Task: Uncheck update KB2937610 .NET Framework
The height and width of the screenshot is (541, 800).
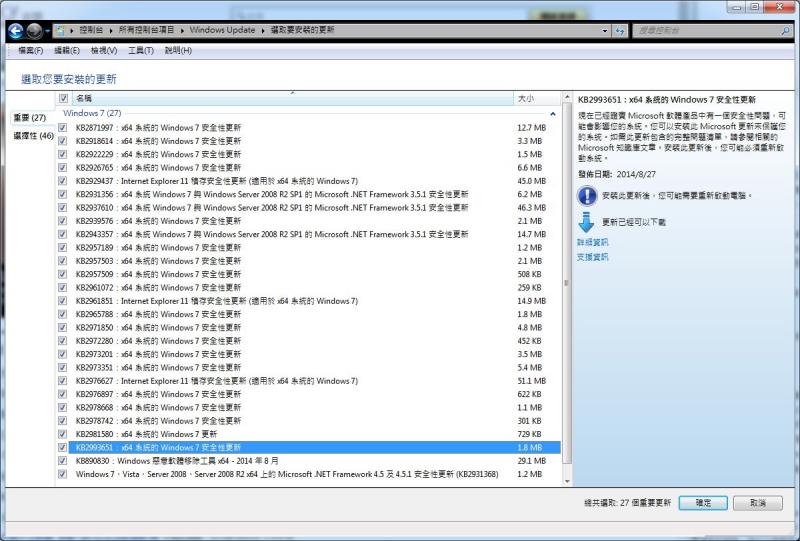Action: [x=62, y=208]
